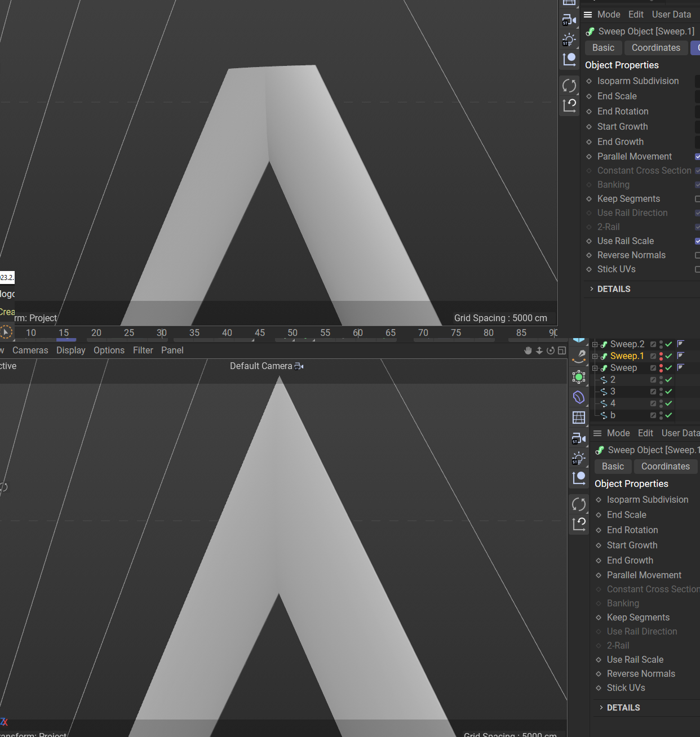Toggle red visibility dots for Sweep.1
Screen dimensions: 700x737
coord(661,356)
